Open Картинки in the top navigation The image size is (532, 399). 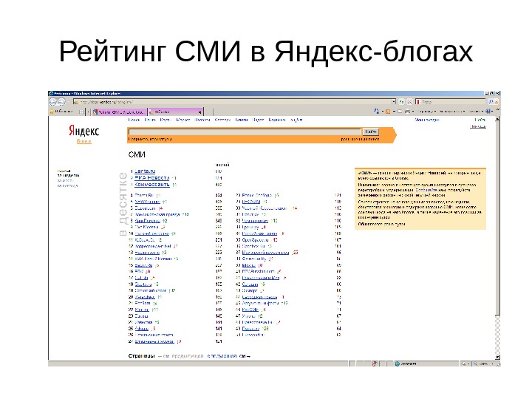coord(277,120)
